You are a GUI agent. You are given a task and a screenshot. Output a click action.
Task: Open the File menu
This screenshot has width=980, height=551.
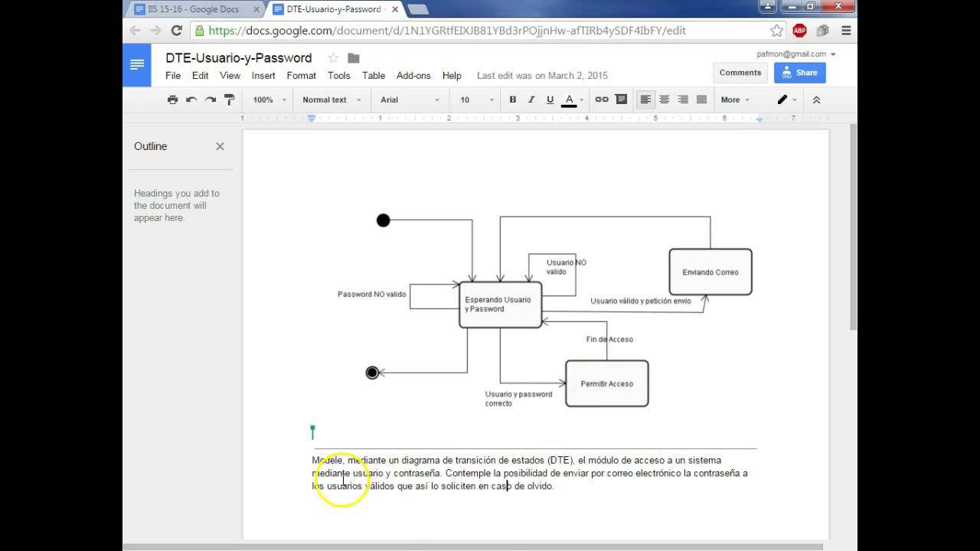(173, 76)
